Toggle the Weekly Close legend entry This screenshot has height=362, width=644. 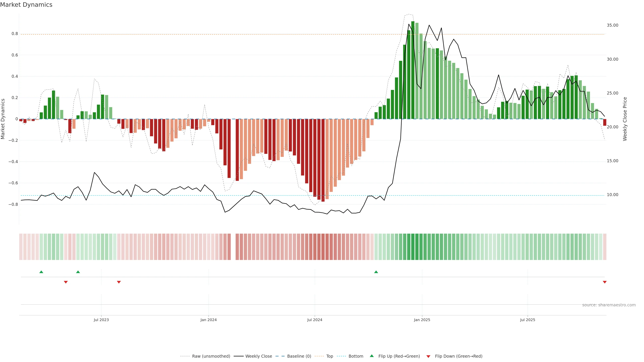(258, 356)
